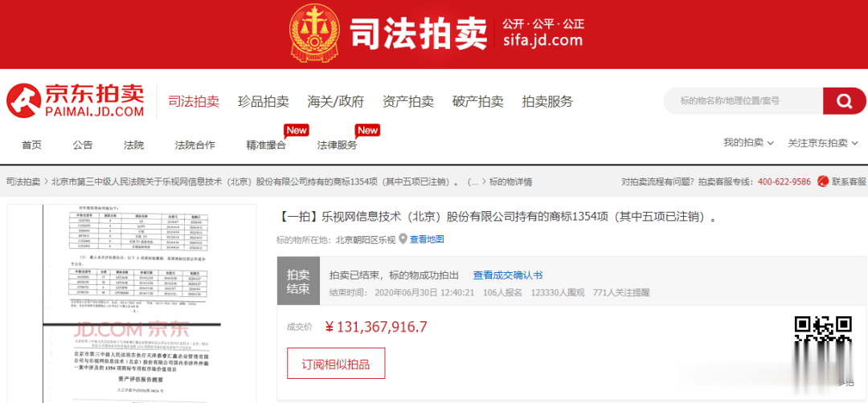Focus the auction search input field
The image size is (868, 403).
tap(743, 100)
